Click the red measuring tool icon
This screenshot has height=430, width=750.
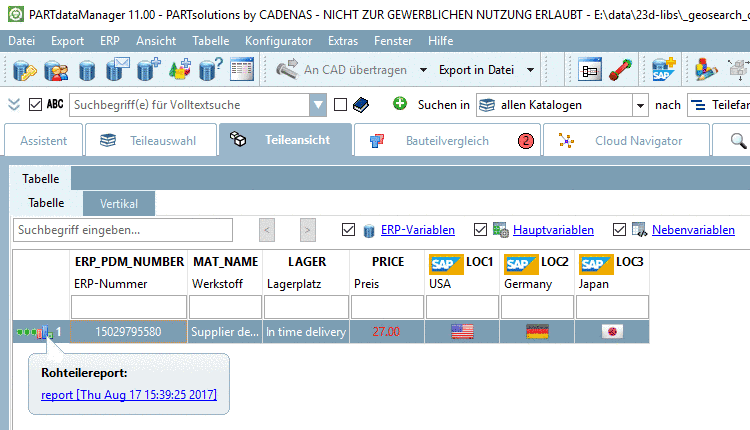(x=620, y=70)
